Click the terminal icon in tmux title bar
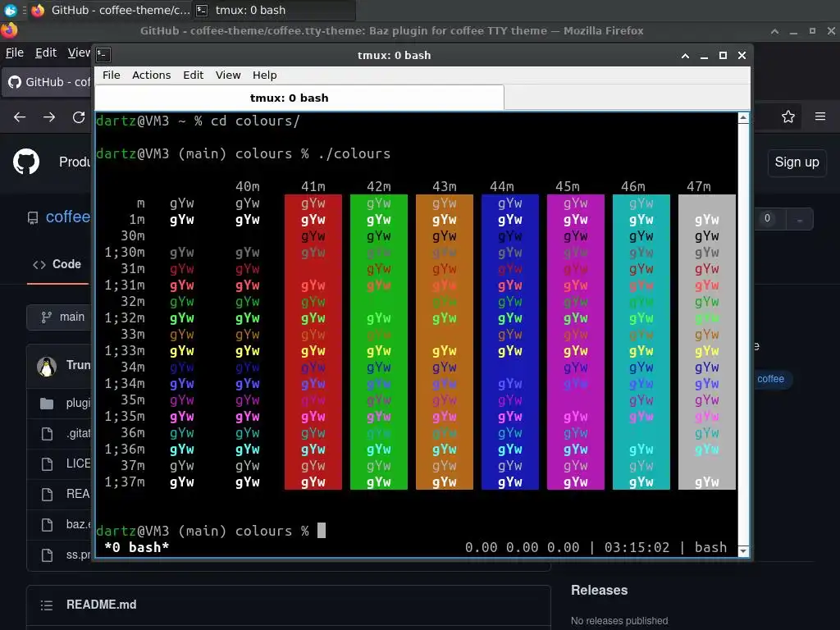 [x=103, y=55]
